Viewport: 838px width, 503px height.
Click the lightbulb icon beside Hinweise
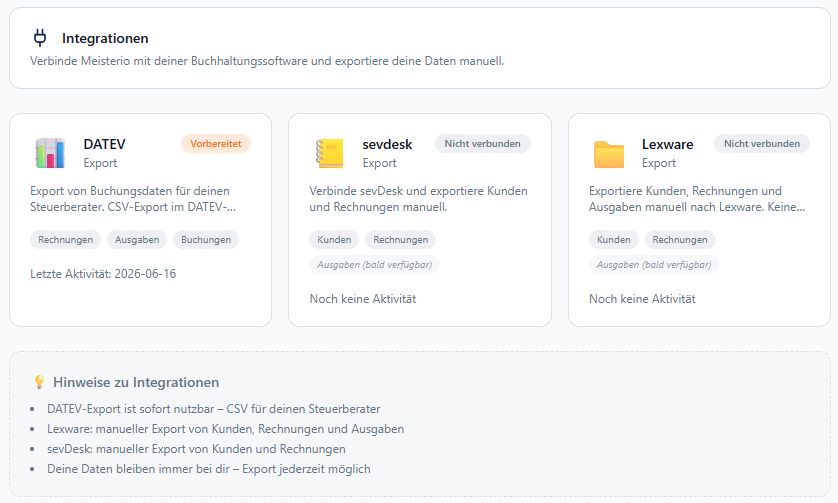coord(39,382)
